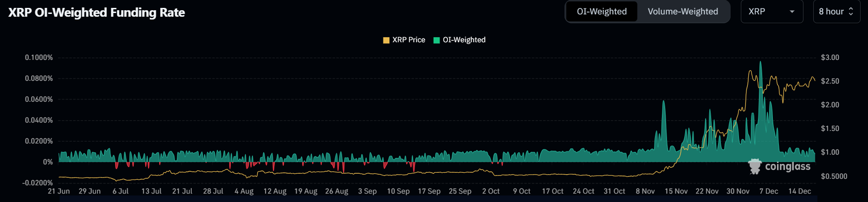Click the 22 Nov date label

pyautogui.click(x=707, y=191)
